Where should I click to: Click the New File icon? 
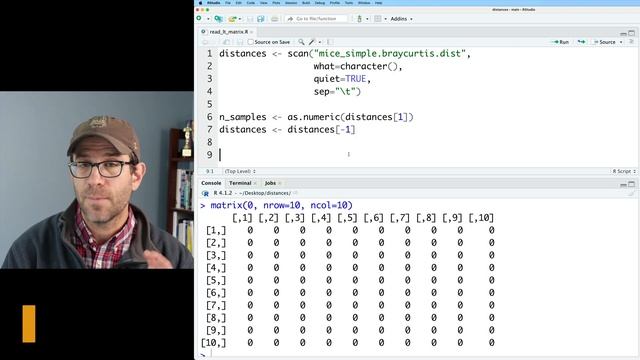pyautogui.click(x=200, y=19)
